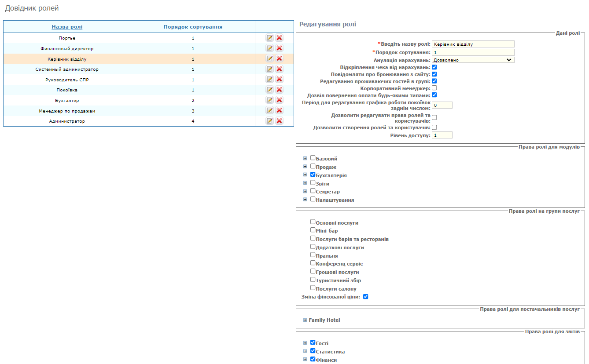The width and height of the screenshot is (589, 364).
Task: Edit the Системный администратор role
Action: pos(269,69)
